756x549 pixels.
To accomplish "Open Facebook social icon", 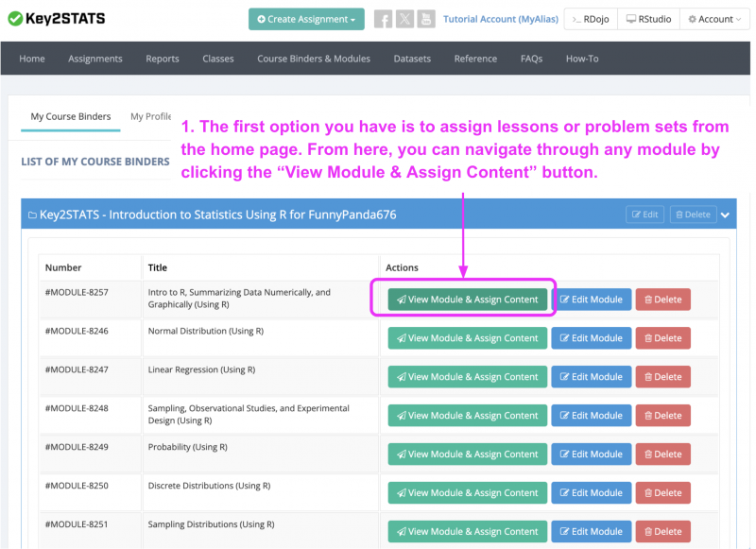I will pyautogui.click(x=384, y=19).
